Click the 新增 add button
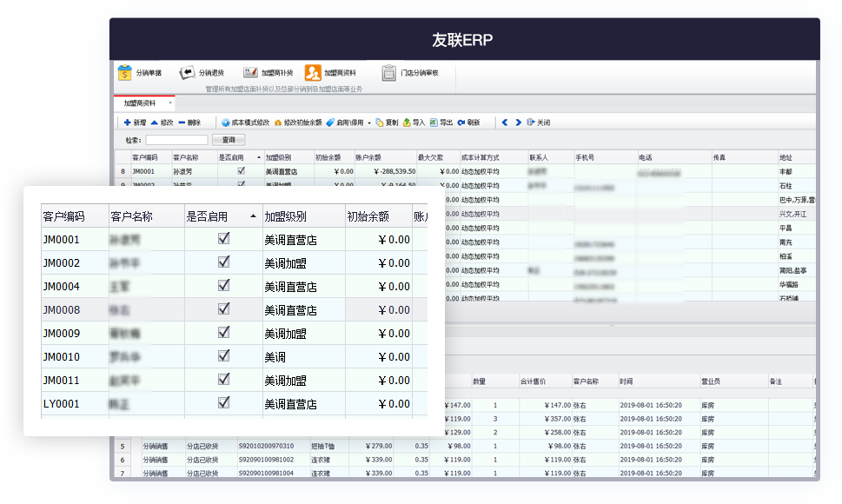 [x=136, y=121]
